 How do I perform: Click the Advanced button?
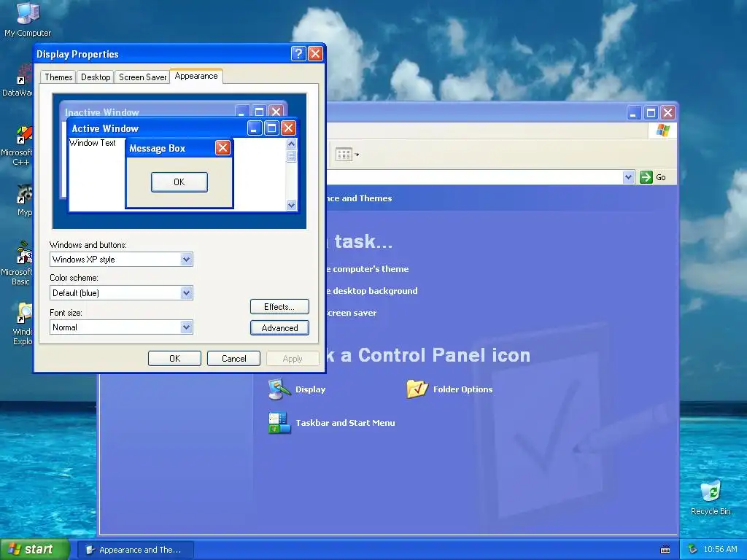pyautogui.click(x=279, y=328)
